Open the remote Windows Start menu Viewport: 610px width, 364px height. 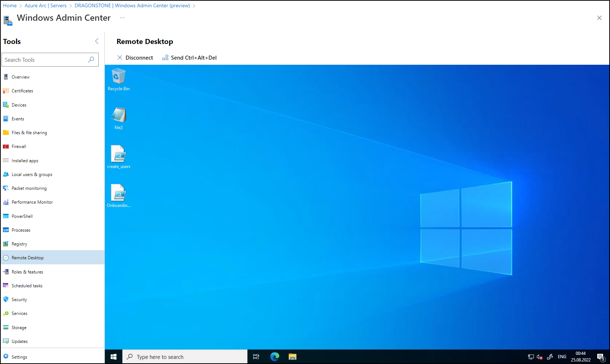click(x=114, y=357)
